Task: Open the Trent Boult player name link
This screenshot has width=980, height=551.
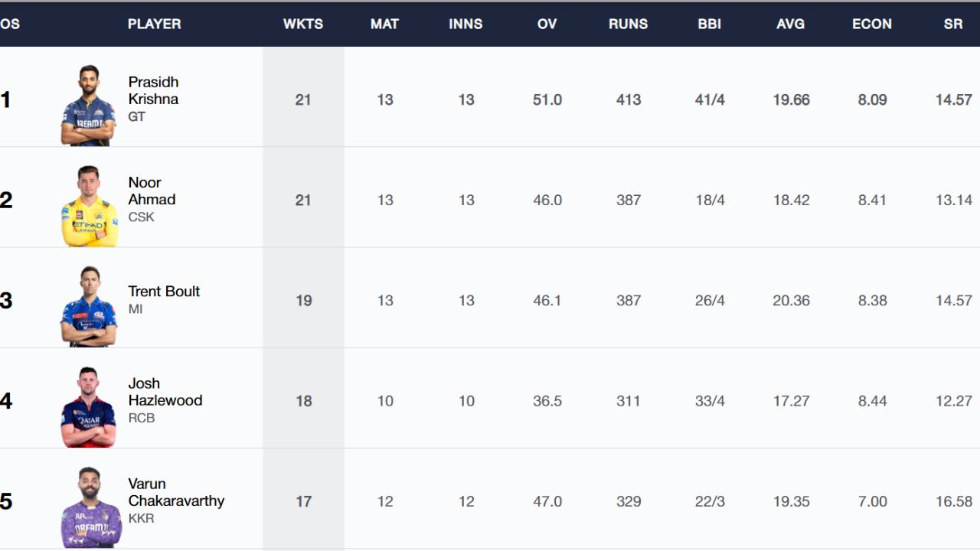Action: pyautogui.click(x=164, y=292)
